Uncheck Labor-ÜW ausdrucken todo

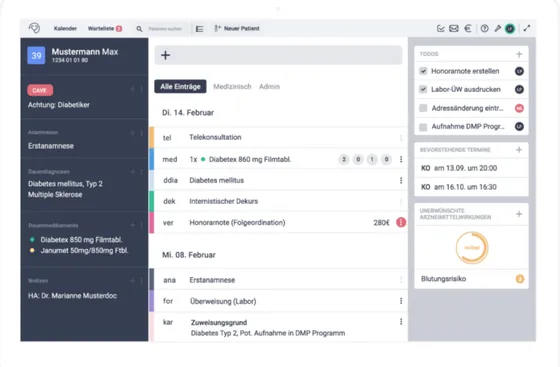pos(423,89)
